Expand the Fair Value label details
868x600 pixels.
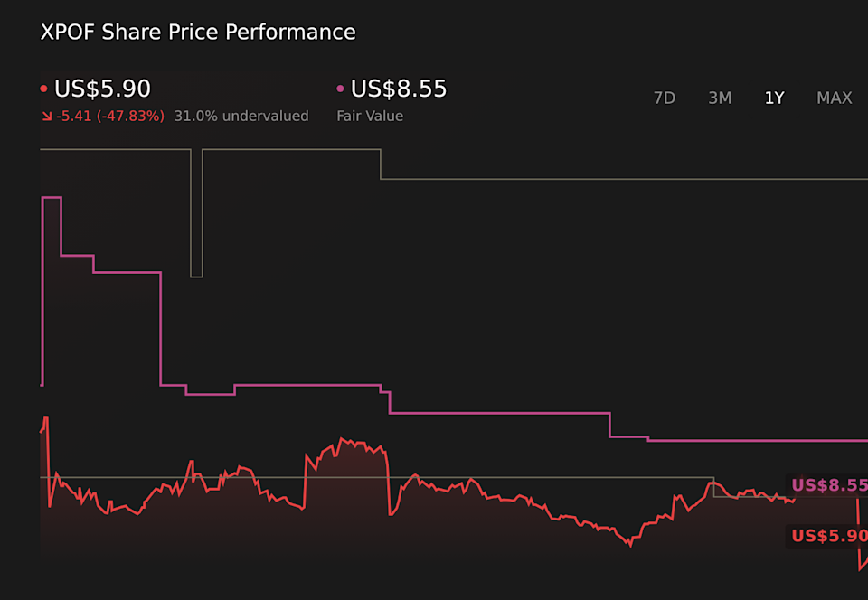point(369,116)
